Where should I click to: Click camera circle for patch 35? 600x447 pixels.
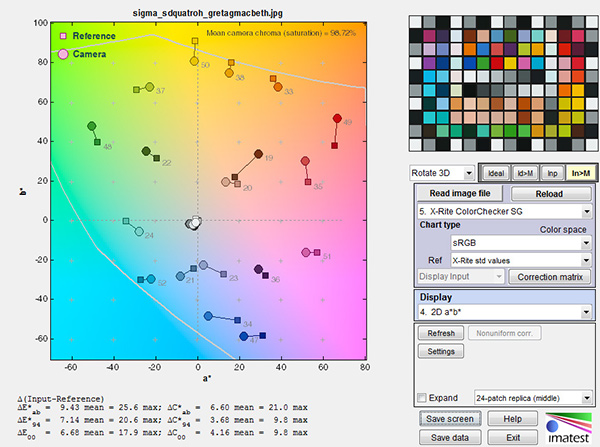305,161
